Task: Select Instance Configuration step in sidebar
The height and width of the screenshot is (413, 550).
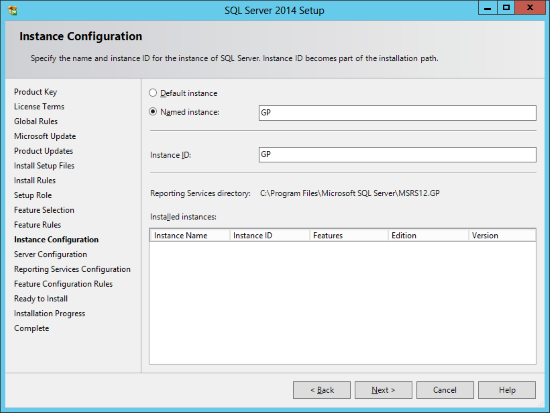Action: coord(56,239)
